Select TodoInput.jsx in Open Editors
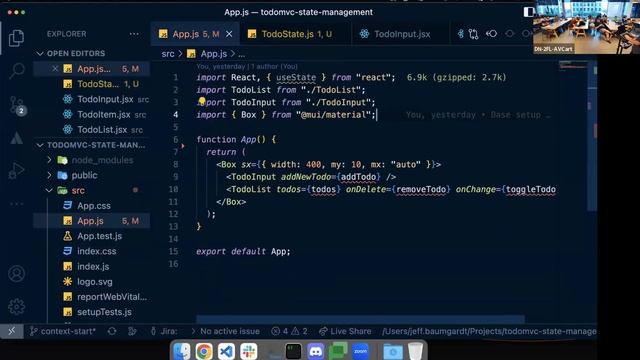Viewport: 640px width, 360px height. coord(91,99)
